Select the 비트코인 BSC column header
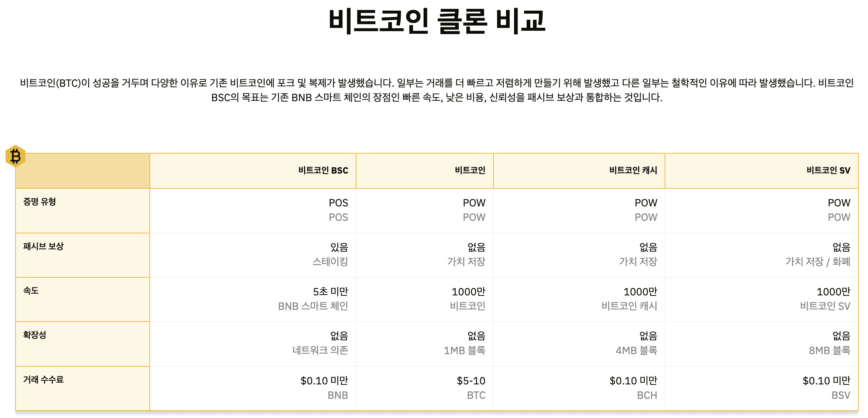868x418 pixels. point(323,170)
